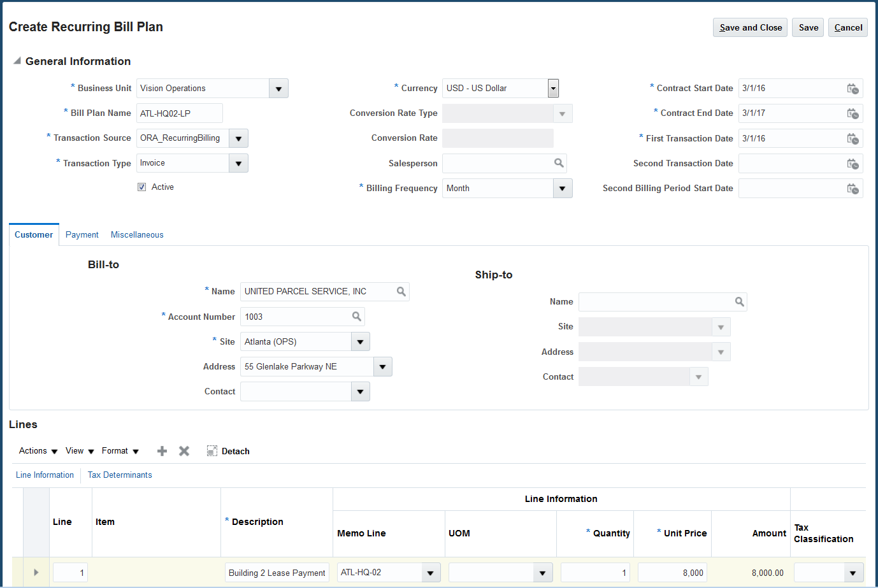This screenshot has height=588, width=878.
Task: Click the Bill-to Name search icon
Action: click(401, 291)
